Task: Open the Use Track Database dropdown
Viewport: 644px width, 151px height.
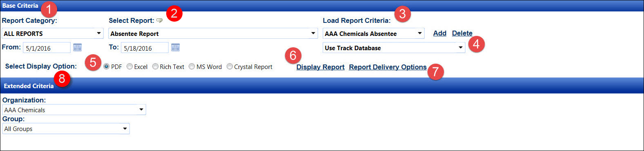Action: click(x=394, y=48)
